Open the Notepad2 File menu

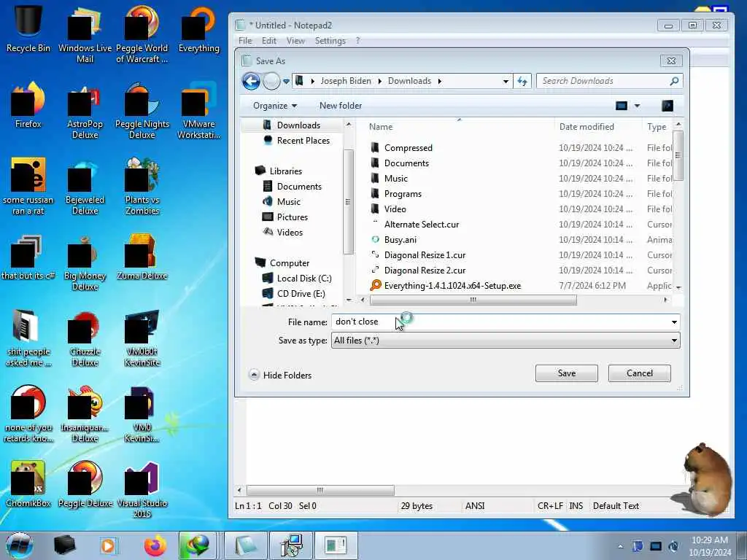(x=245, y=41)
